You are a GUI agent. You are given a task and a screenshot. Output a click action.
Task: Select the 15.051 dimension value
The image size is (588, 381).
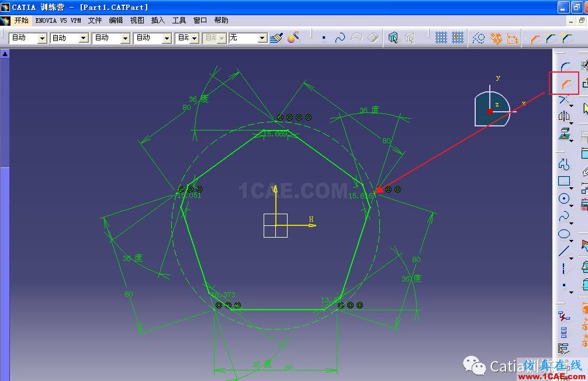click(189, 195)
